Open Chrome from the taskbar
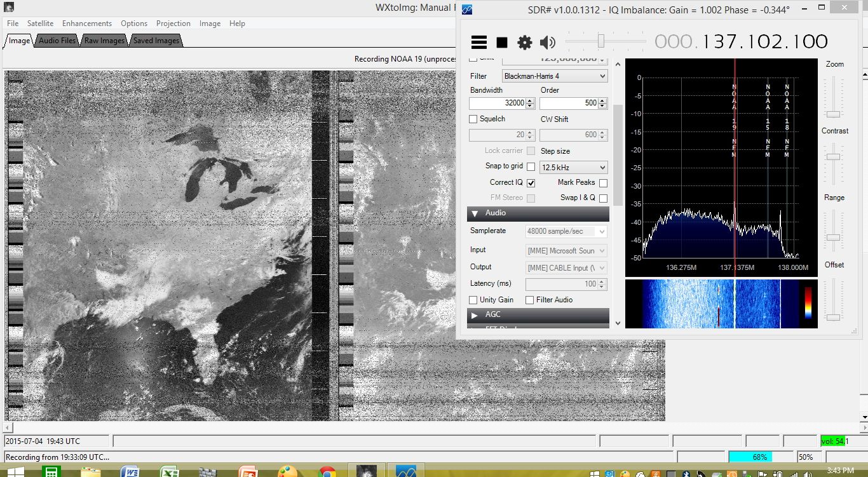 click(x=327, y=471)
